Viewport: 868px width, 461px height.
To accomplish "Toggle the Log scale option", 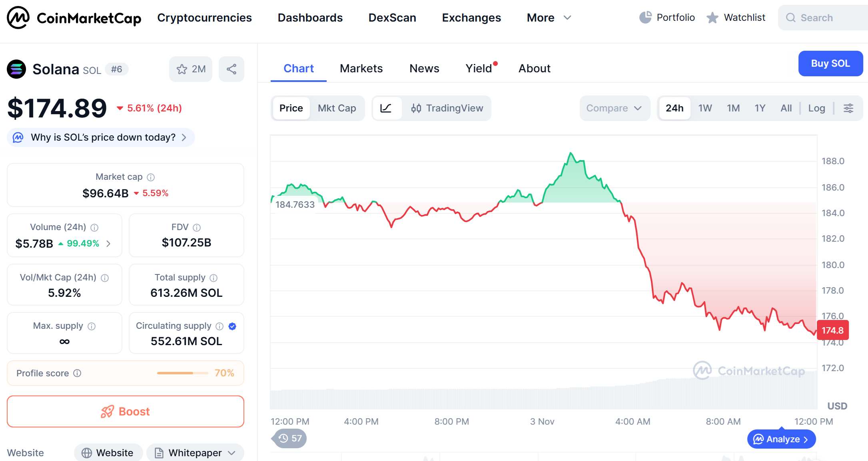I will [x=816, y=108].
